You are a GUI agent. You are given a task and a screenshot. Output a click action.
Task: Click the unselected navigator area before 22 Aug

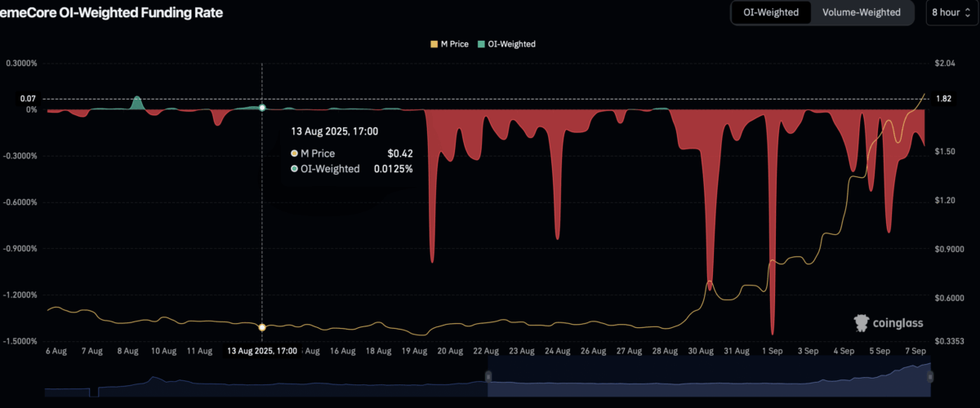coord(269,384)
